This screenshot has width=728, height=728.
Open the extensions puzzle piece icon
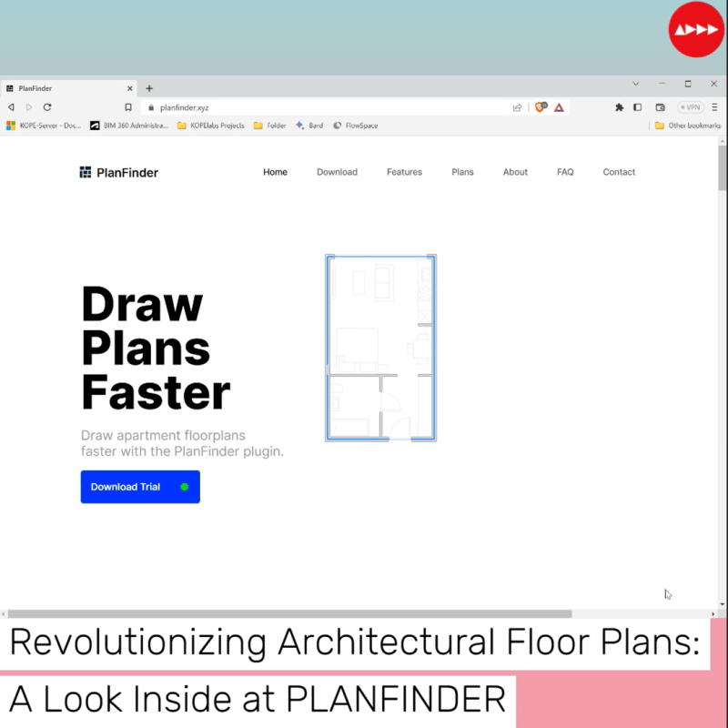620,106
